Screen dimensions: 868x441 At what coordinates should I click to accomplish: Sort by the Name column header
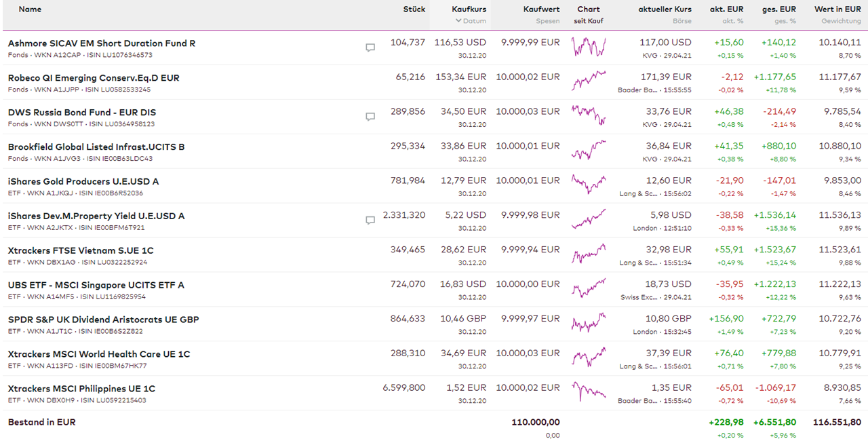30,9
